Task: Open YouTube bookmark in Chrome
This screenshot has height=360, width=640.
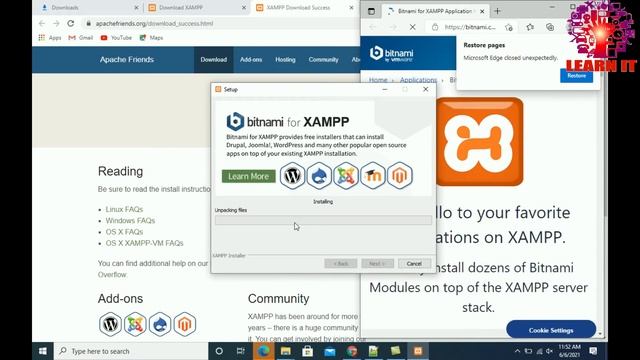Action: 116,38
